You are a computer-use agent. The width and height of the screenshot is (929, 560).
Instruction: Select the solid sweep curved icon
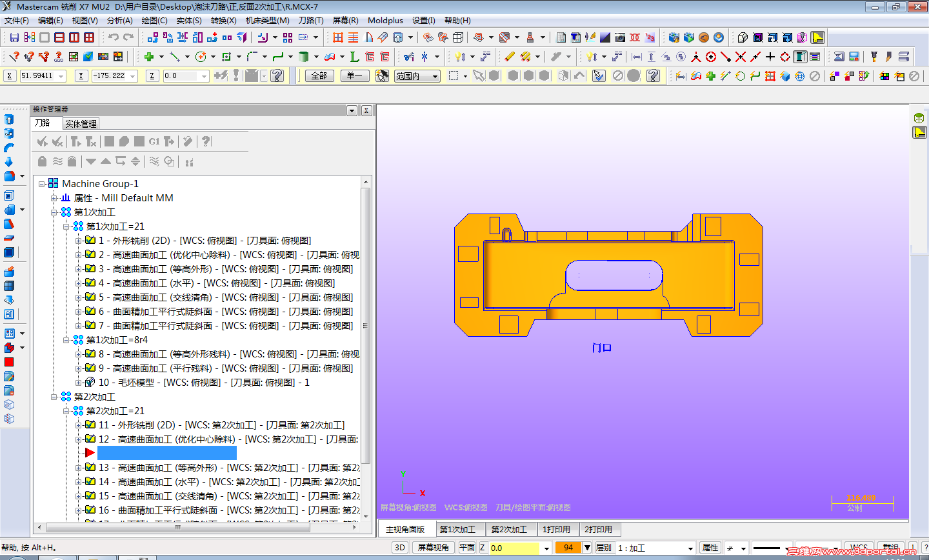click(9, 148)
